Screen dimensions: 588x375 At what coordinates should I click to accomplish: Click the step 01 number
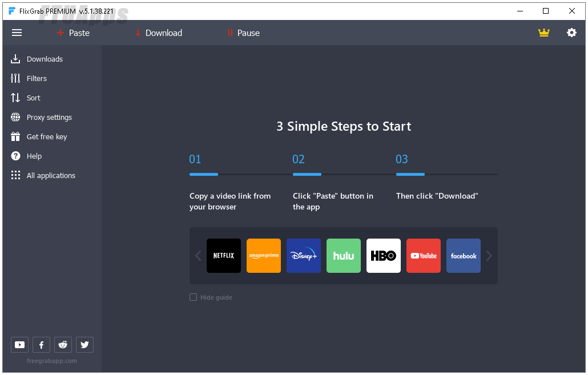coord(195,159)
